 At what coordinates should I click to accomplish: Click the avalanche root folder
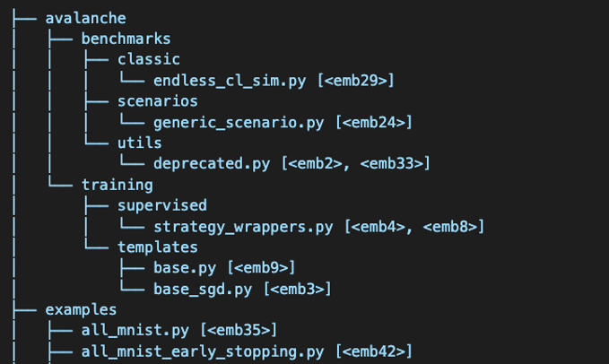tap(85, 17)
